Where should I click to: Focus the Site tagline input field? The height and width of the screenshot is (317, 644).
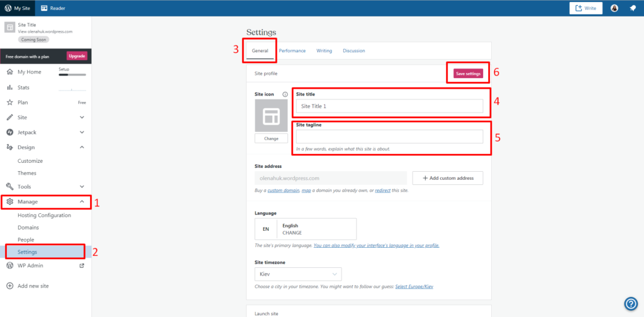[389, 136]
